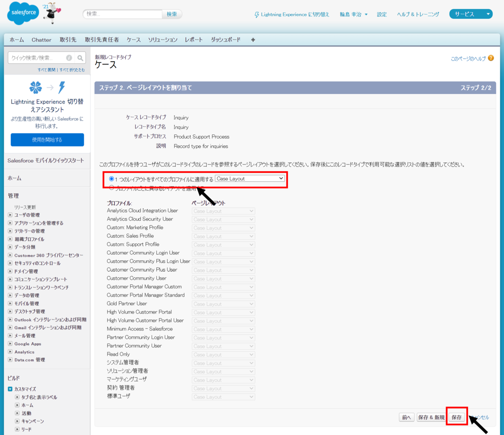Open the Custom: Sales Profile layout dropdown
Screen dimensions: 504x435
point(223,236)
